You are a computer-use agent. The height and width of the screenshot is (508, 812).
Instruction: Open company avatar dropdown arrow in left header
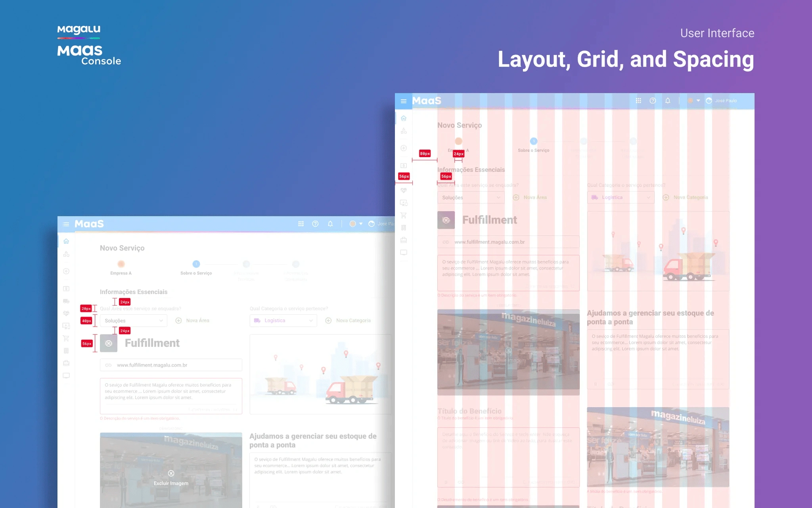tap(361, 224)
